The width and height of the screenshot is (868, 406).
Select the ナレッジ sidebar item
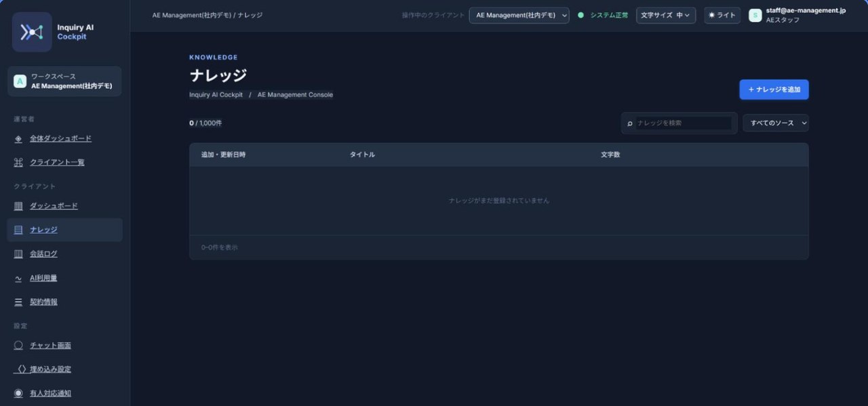pos(64,230)
